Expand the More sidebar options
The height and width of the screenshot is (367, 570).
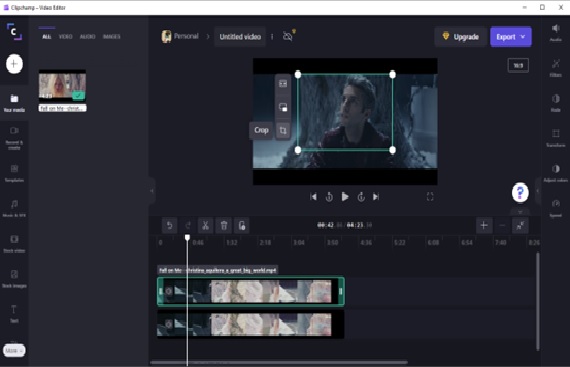[x=14, y=350]
